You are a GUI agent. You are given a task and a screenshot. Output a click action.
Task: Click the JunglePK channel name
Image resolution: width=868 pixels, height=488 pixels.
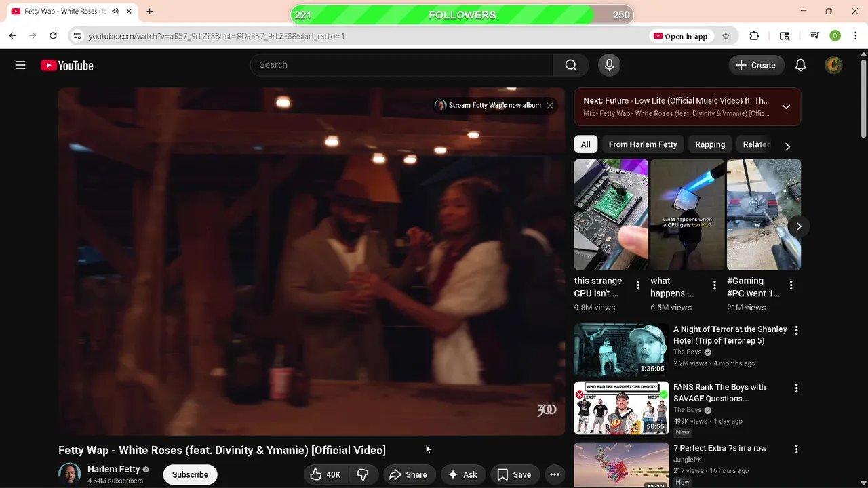(687, 460)
